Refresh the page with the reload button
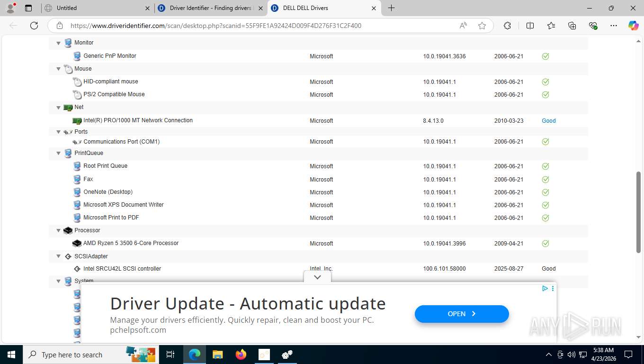This screenshot has height=364, width=644. (34, 26)
